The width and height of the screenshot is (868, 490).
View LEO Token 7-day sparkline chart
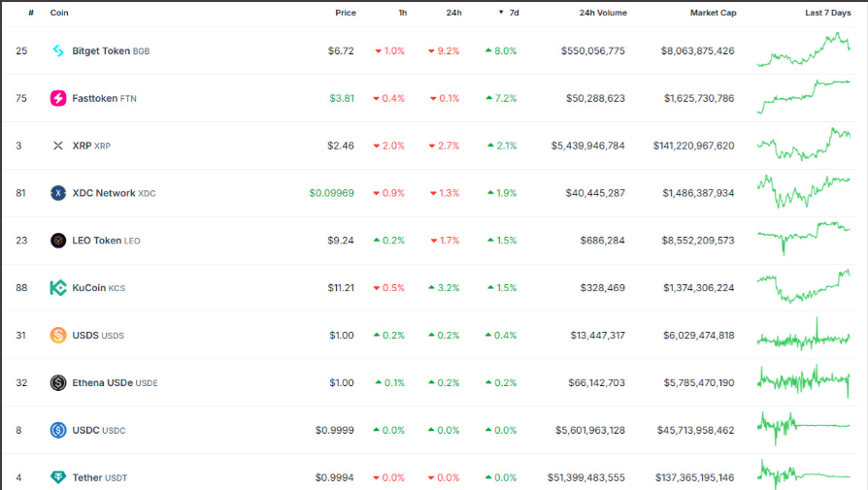(x=804, y=239)
